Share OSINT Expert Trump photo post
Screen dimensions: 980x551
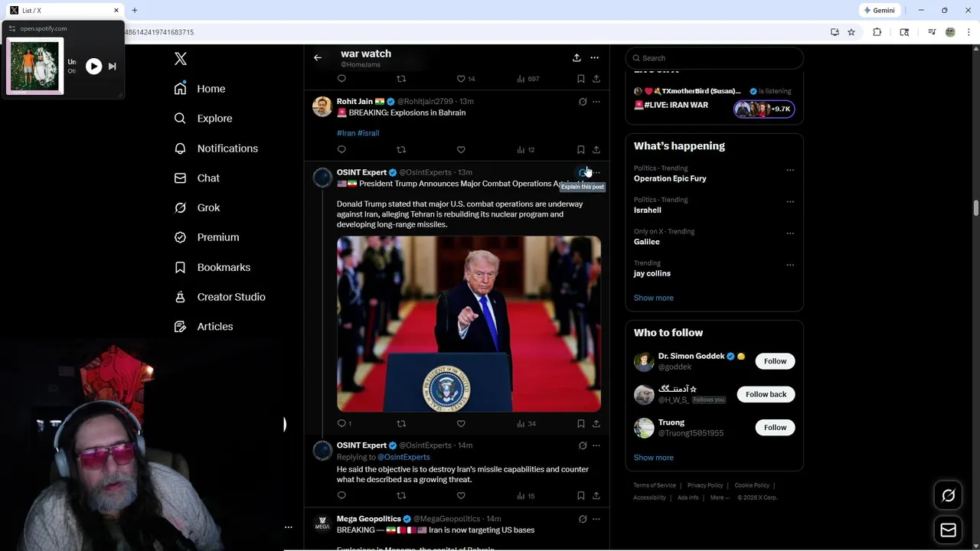[596, 424]
